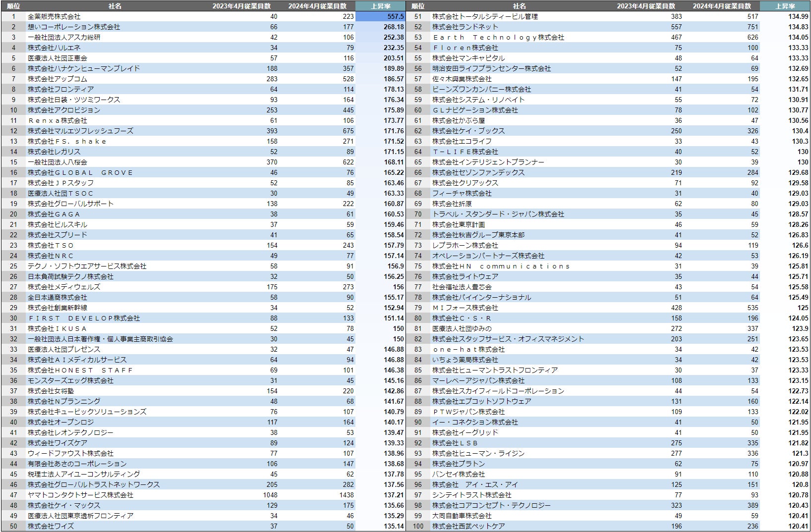Viewport: 811px width, 532px height.
Task: Select 全日本通商株式会社 company name
Action: point(58,297)
